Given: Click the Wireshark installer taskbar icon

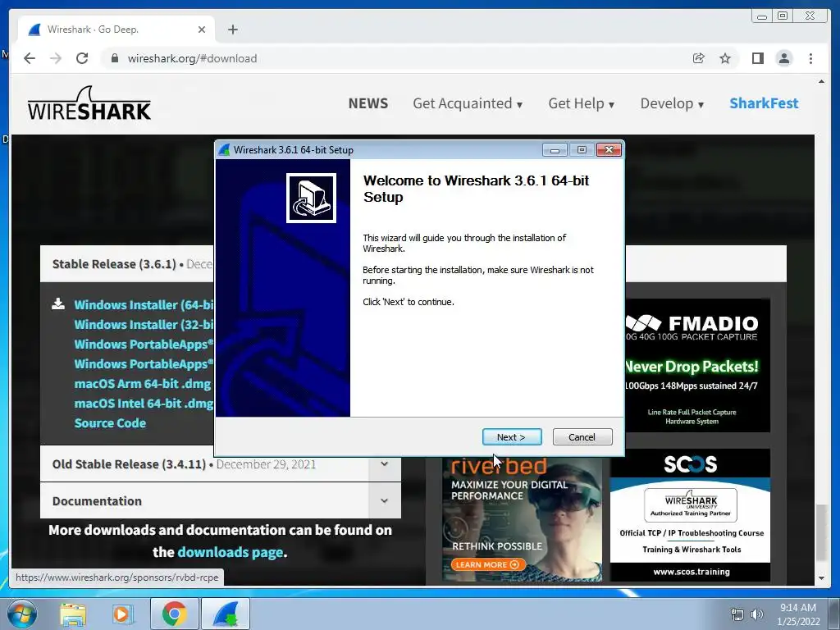Looking at the screenshot, I should (x=226, y=614).
